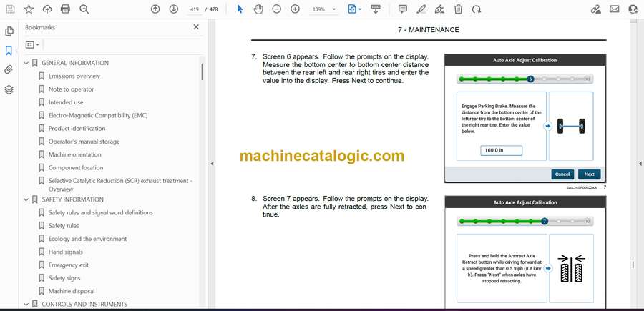Open the Hand signals bookmark
Viewport: 644px width, 311px height.
click(65, 252)
